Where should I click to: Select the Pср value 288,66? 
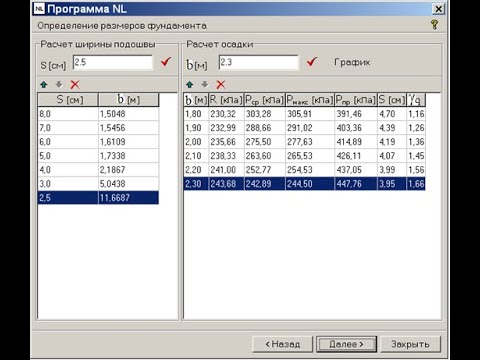coord(265,128)
